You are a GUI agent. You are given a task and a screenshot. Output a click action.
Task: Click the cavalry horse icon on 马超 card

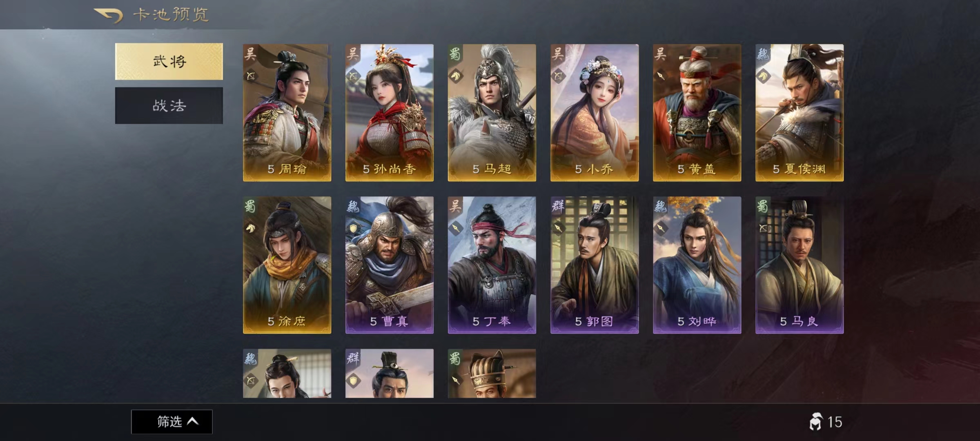[455, 76]
